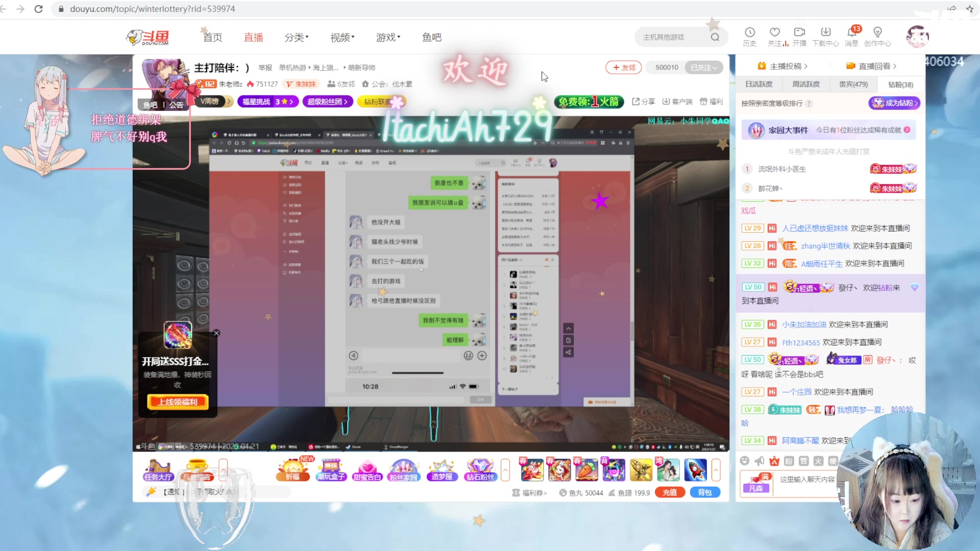Open the 下载中心 download icon

(x=825, y=37)
